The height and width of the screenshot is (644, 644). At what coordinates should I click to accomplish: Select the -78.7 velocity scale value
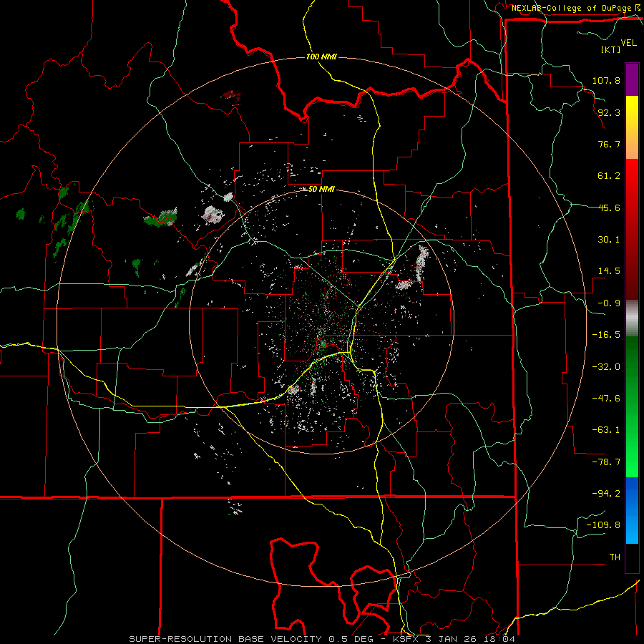[x=606, y=462]
